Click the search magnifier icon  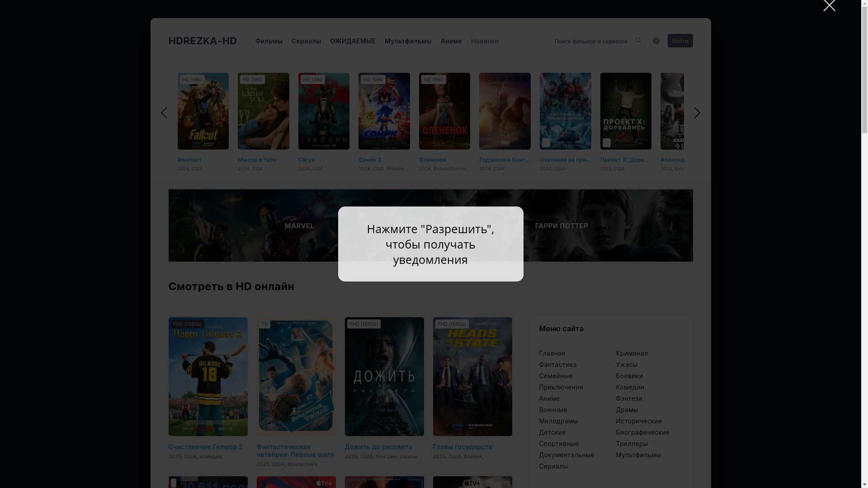tap(638, 41)
